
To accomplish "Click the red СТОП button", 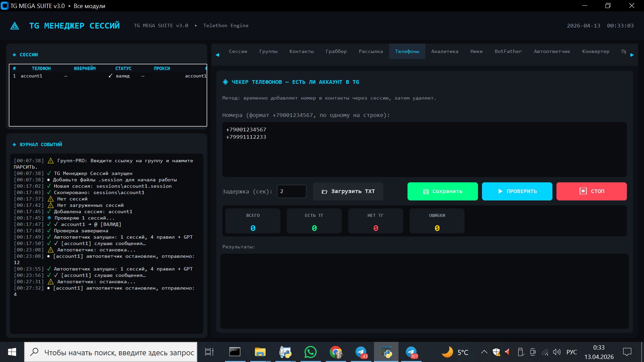I will click(x=591, y=191).
